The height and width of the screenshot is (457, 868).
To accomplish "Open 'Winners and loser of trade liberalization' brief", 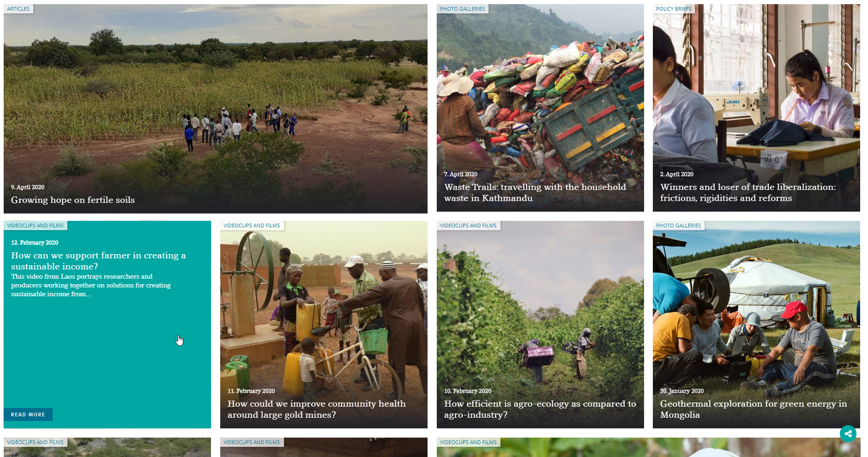I will click(747, 193).
